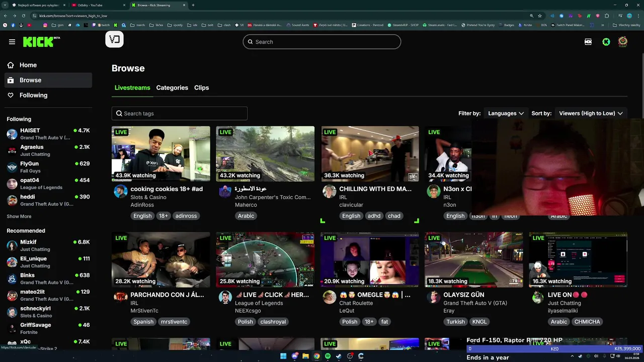The image size is (644, 362).
Task: Select Browse in the sidebar
Action: (x=48, y=80)
